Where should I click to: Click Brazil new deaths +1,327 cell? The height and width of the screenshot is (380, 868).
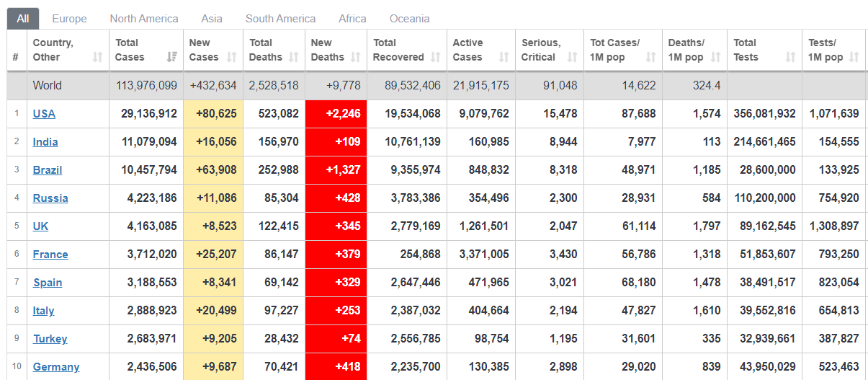coord(336,170)
